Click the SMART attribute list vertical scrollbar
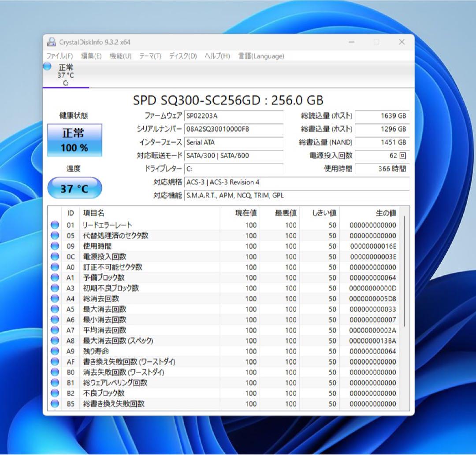Screen dimensions: 476x455 click(405, 271)
